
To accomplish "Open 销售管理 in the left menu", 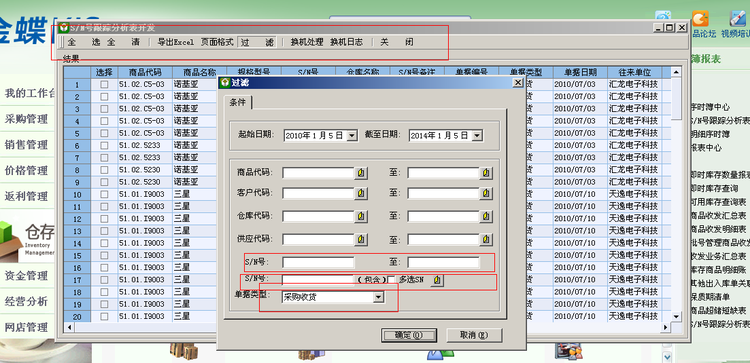I will tap(26, 145).
